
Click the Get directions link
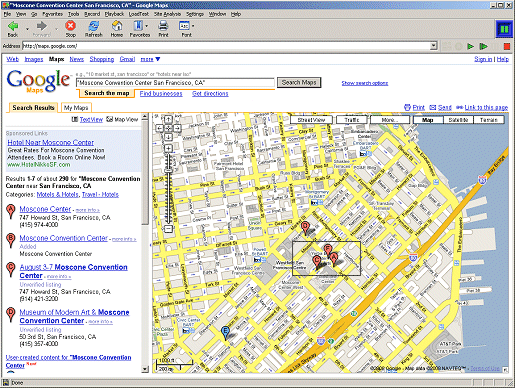point(210,94)
